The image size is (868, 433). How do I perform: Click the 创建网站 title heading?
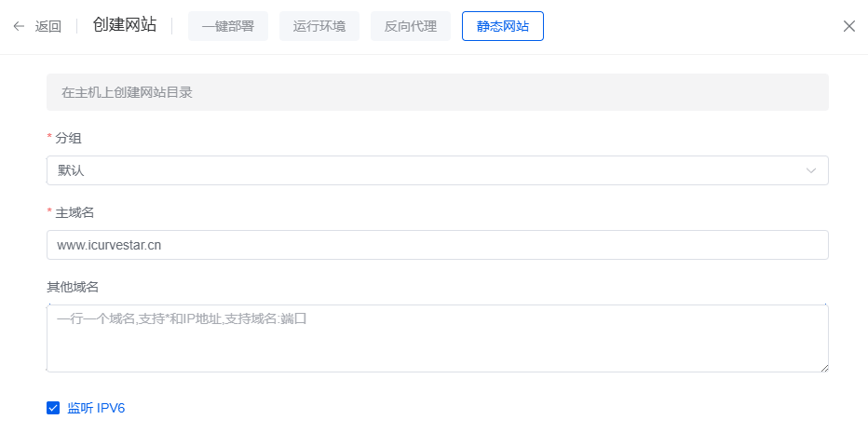coord(125,25)
